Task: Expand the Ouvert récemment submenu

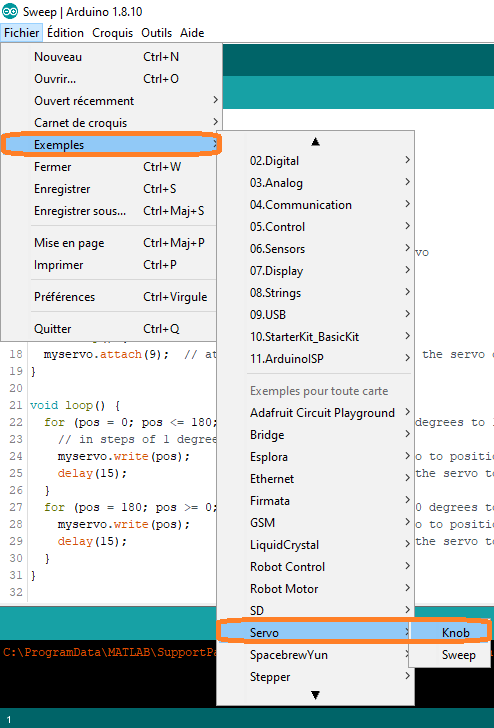Action: point(111,101)
